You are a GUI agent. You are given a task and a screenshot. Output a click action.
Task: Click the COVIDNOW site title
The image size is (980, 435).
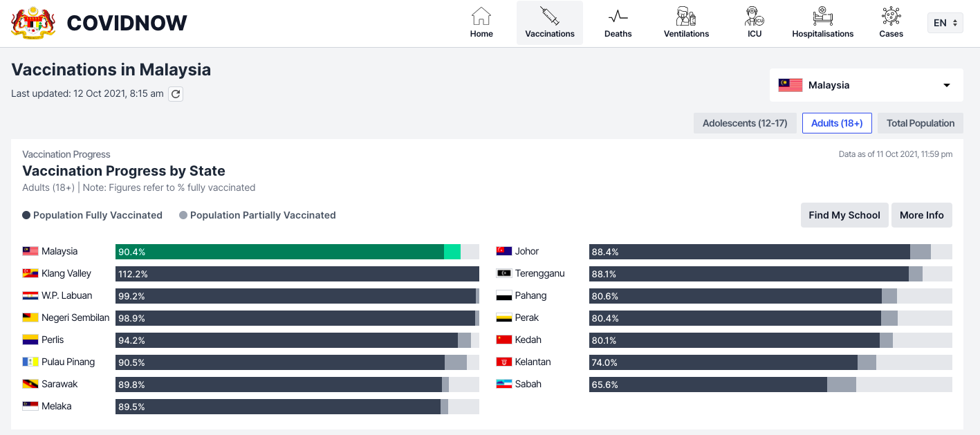127,23
